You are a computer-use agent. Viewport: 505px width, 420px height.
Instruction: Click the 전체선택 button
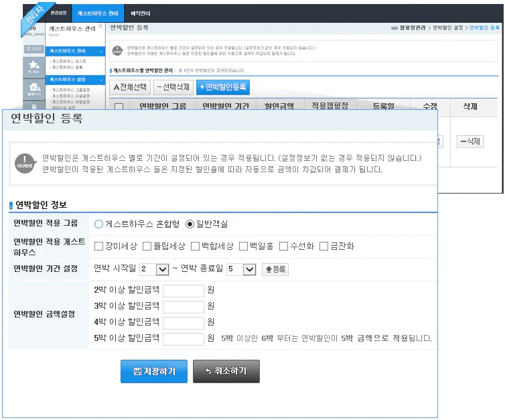(x=130, y=87)
